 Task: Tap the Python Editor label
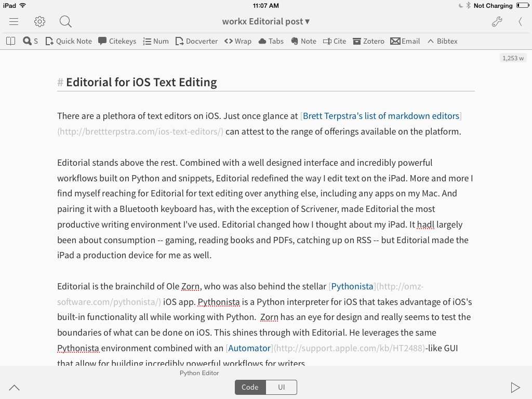point(199,373)
